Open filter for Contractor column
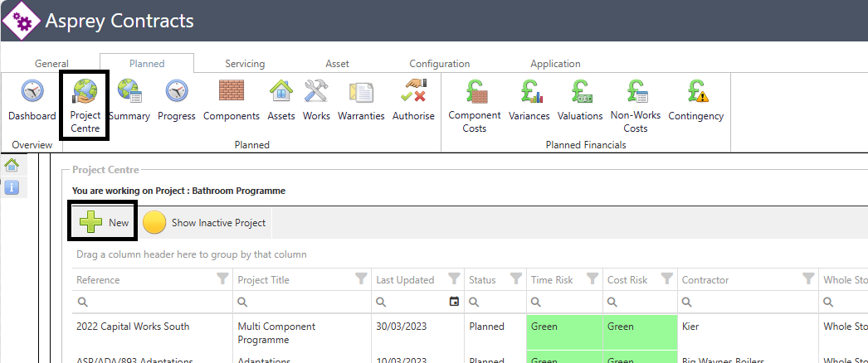The width and height of the screenshot is (868, 363). tap(807, 279)
